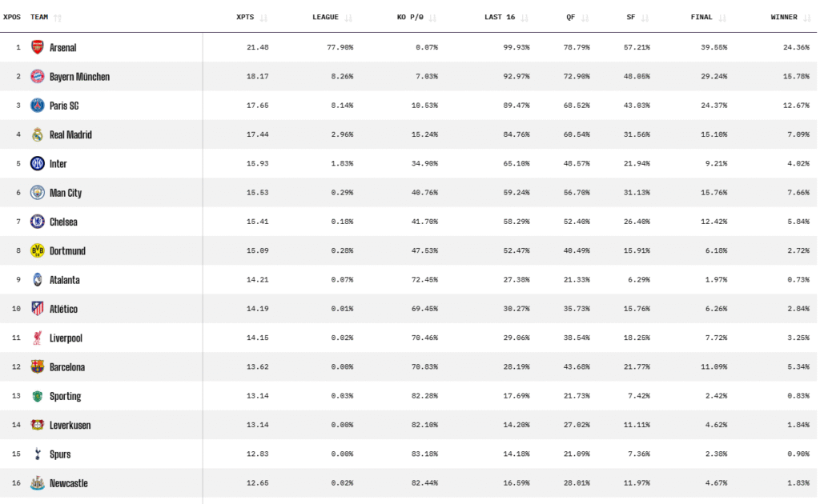The height and width of the screenshot is (504, 820).
Task: Click the Paris SG club crest
Action: 37,106
